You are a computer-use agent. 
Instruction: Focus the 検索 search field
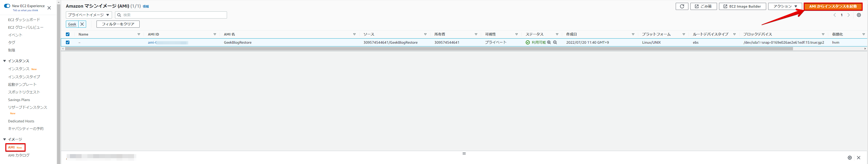[x=171, y=15]
